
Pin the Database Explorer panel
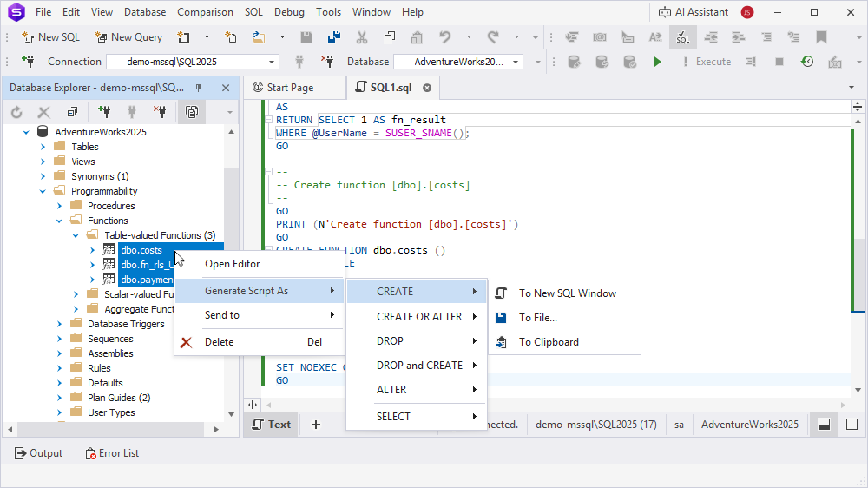[x=198, y=88]
